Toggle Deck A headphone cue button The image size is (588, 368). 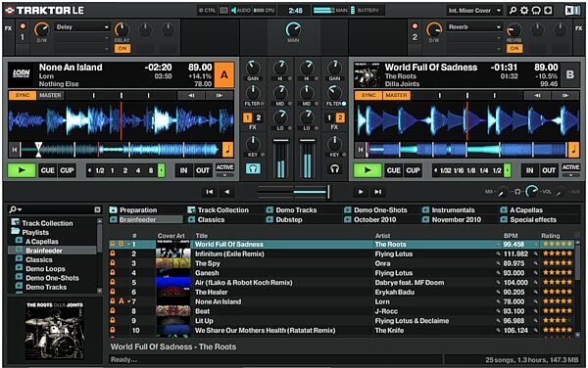253,169
